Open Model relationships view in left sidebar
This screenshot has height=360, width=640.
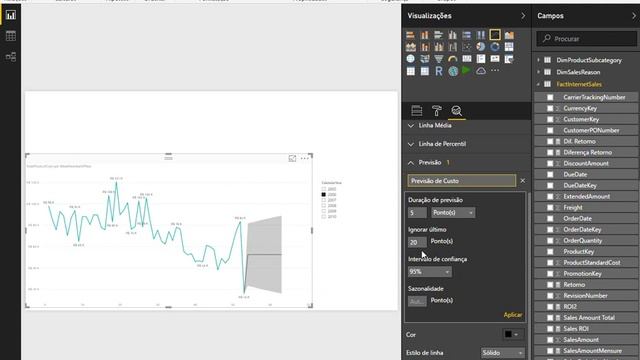[x=11, y=56]
